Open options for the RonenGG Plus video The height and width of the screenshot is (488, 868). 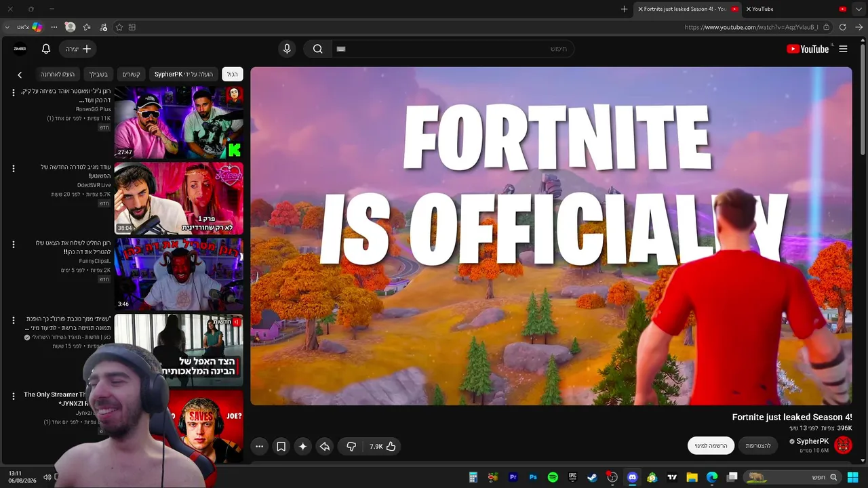point(13,92)
